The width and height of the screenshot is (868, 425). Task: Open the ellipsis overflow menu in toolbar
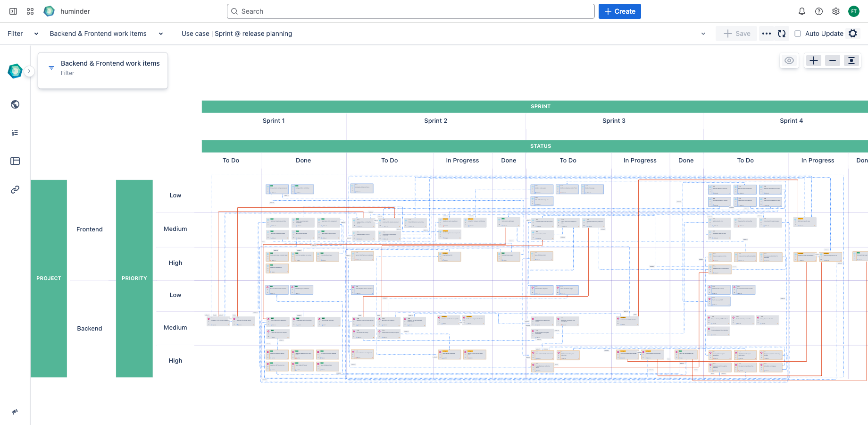pos(766,34)
